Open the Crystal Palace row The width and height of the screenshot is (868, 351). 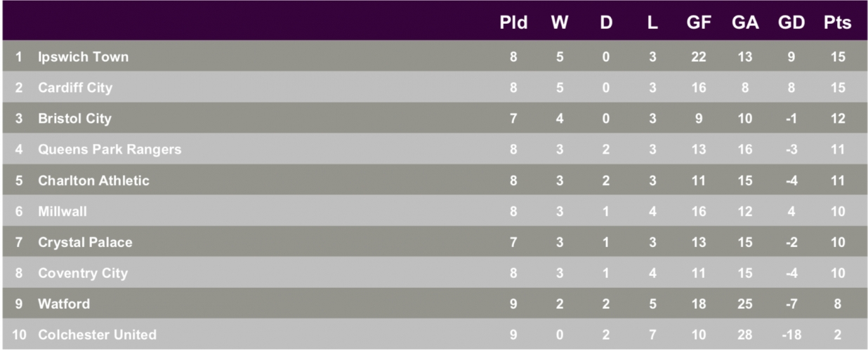tap(434, 242)
